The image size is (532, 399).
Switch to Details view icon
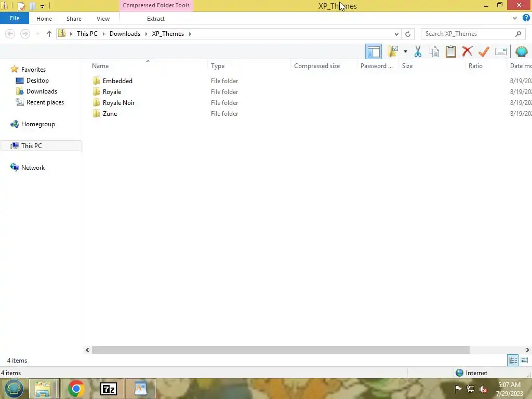point(513,361)
